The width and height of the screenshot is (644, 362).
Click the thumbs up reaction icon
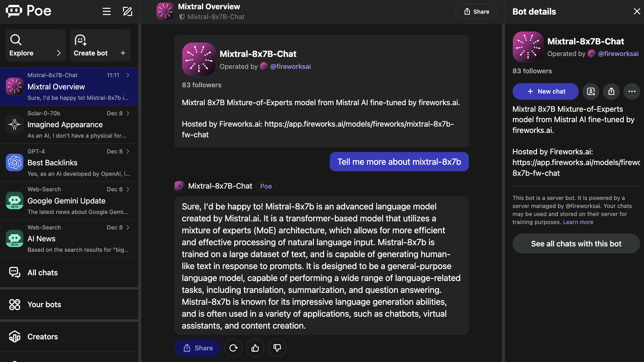tap(255, 348)
